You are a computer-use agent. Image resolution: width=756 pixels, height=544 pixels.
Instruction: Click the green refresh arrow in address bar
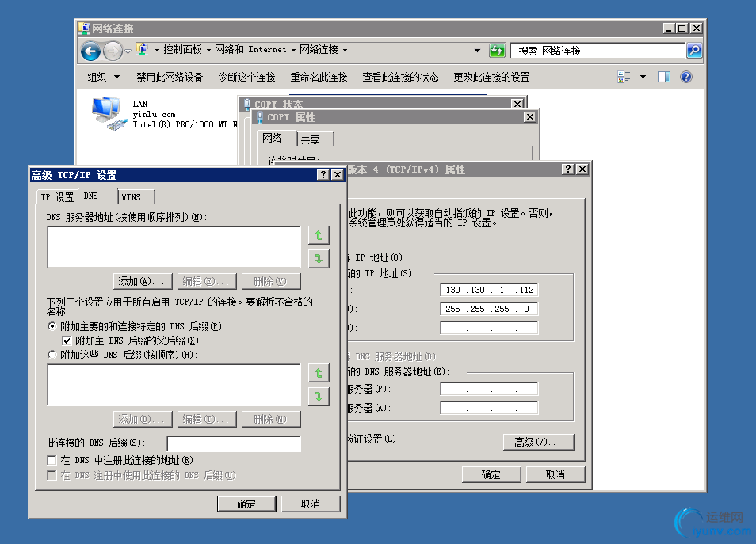click(498, 50)
